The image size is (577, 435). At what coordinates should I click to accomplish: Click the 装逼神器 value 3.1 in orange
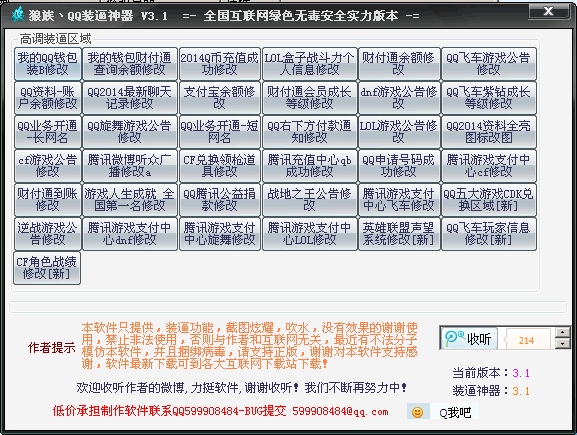521,391
